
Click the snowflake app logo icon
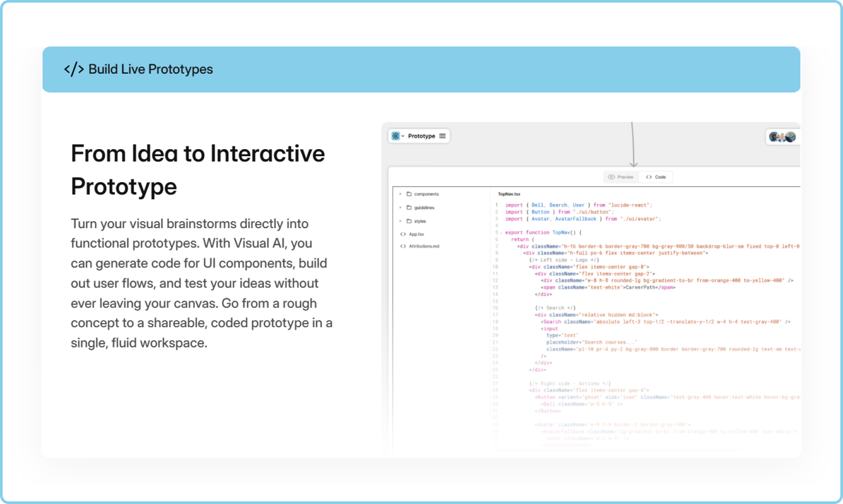coord(396,136)
